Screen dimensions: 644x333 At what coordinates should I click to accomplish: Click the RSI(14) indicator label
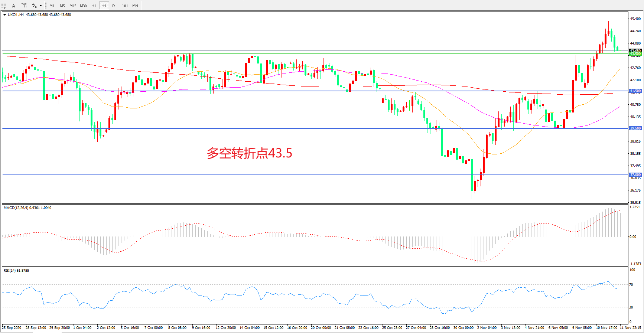16,271
